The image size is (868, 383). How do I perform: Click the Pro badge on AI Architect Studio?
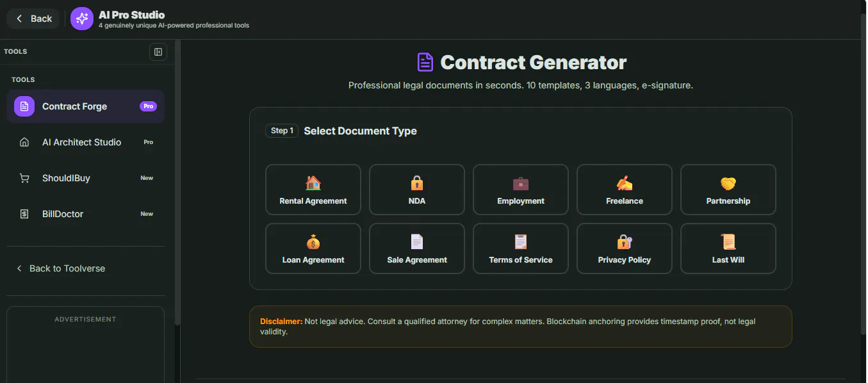point(148,142)
